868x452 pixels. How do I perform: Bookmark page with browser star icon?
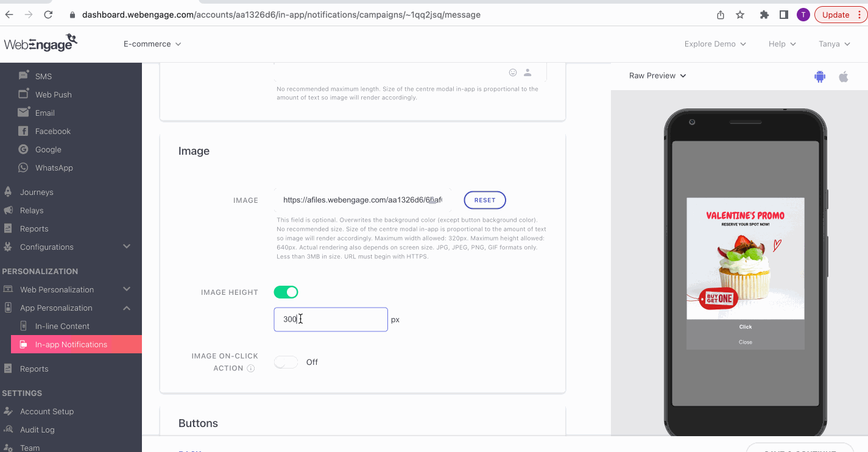[740, 15]
